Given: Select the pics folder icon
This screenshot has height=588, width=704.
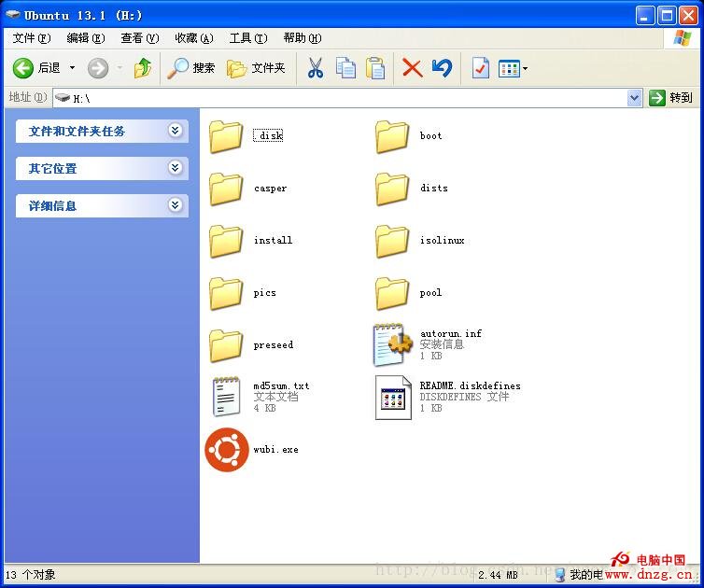Looking at the screenshot, I should click(x=226, y=294).
